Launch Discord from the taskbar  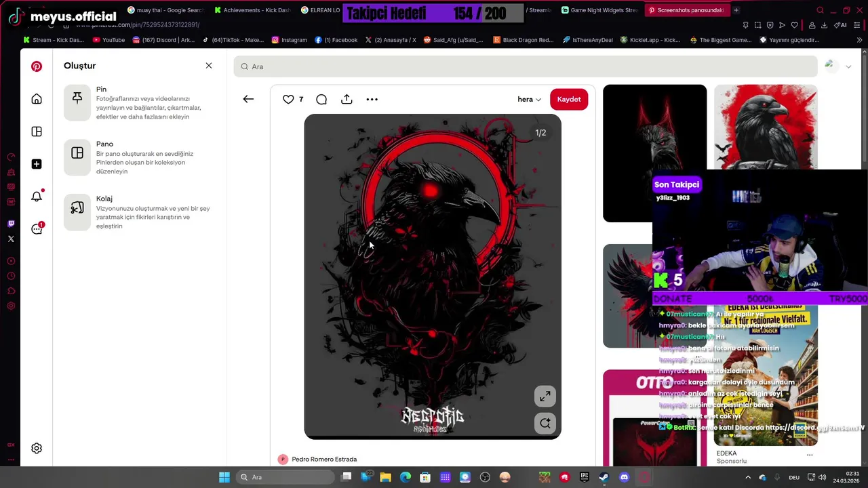click(624, 477)
